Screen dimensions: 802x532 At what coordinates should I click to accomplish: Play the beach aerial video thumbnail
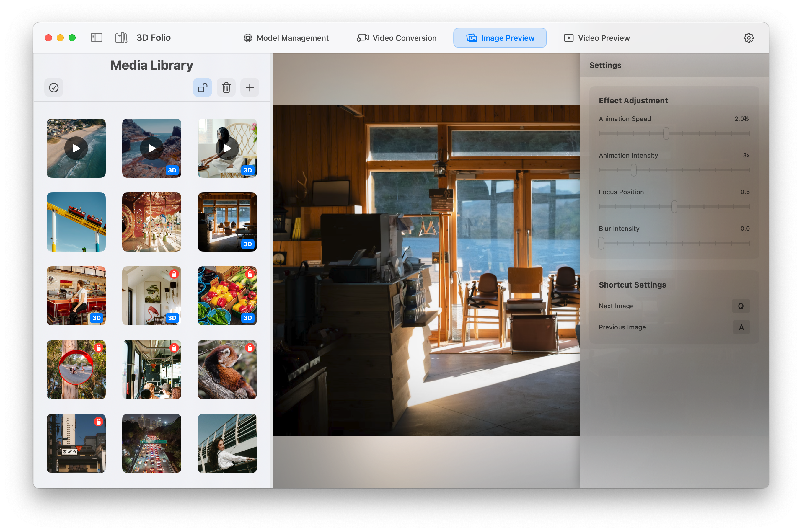point(76,148)
